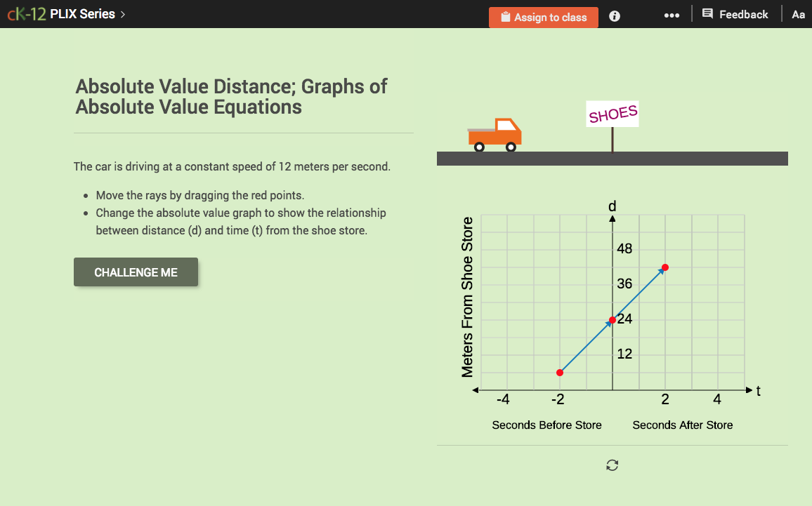Click the orange car graphic
Screen dimensions: 812x506
[x=494, y=135]
